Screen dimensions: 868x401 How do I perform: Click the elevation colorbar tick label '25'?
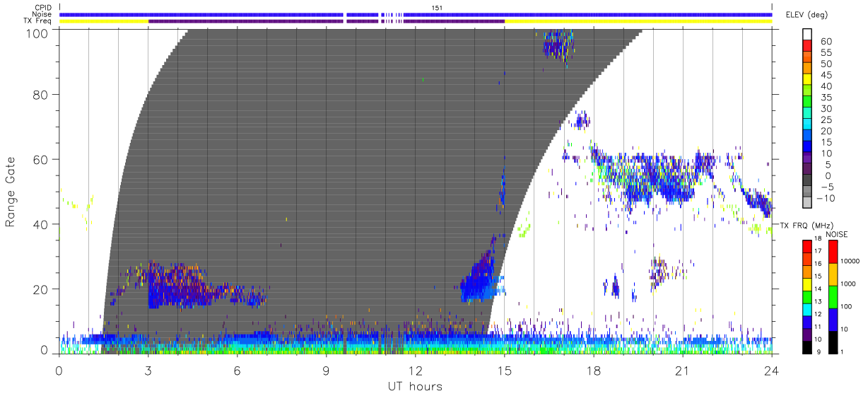826,120
